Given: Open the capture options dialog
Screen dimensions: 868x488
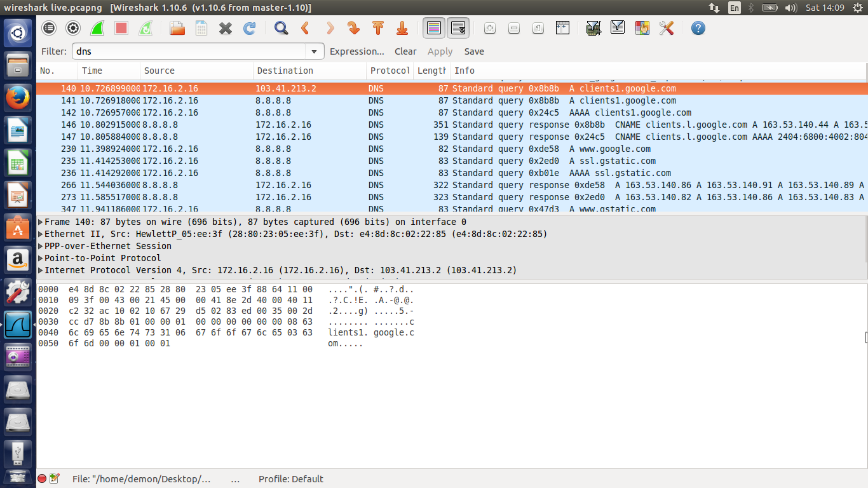Looking at the screenshot, I should pos(72,28).
